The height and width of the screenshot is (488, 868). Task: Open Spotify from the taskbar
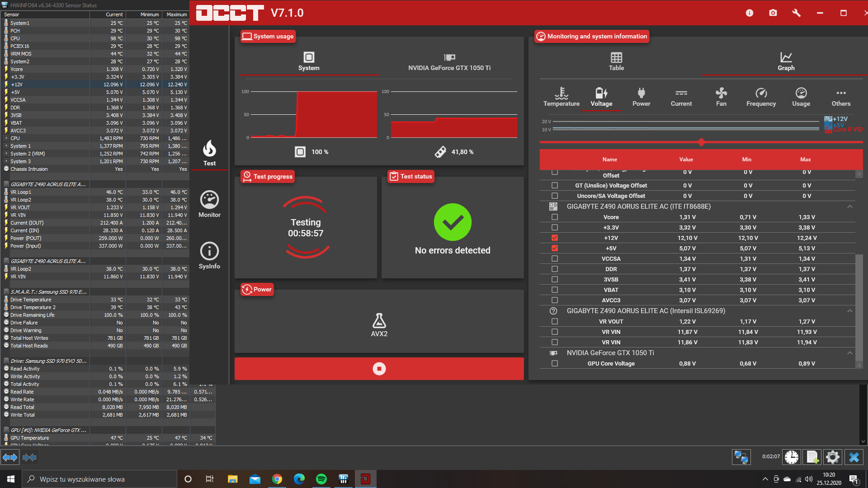pos(321,479)
